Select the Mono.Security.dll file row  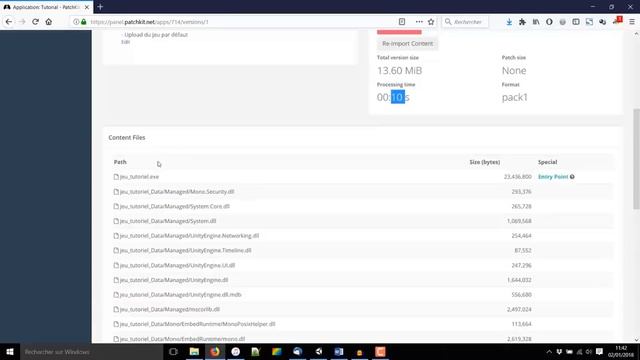[x=363, y=191]
